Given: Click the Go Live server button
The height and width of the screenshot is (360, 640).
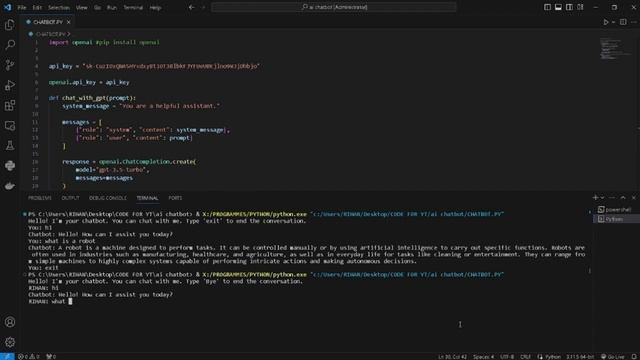Looking at the screenshot, I should pyautogui.click(x=613, y=356).
